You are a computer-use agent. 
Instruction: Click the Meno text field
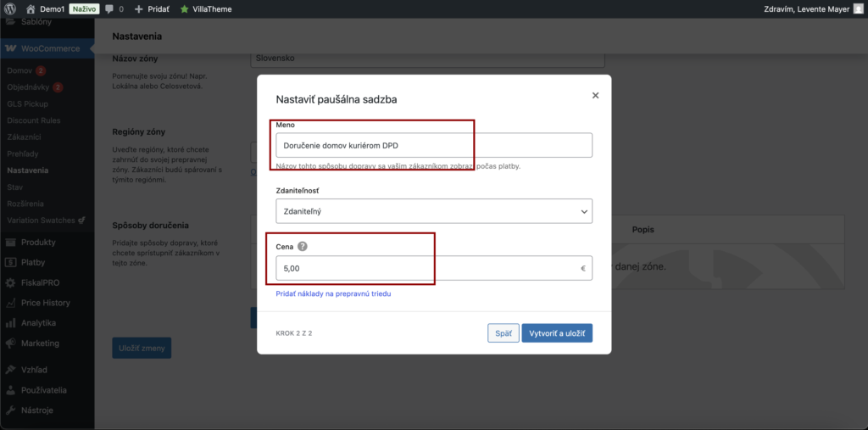point(434,145)
